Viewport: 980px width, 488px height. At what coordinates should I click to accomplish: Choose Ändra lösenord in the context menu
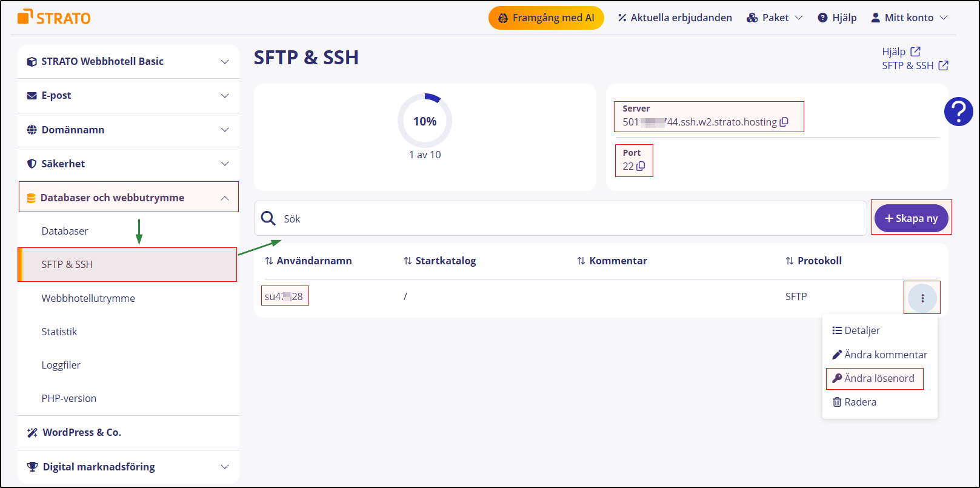tap(875, 378)
